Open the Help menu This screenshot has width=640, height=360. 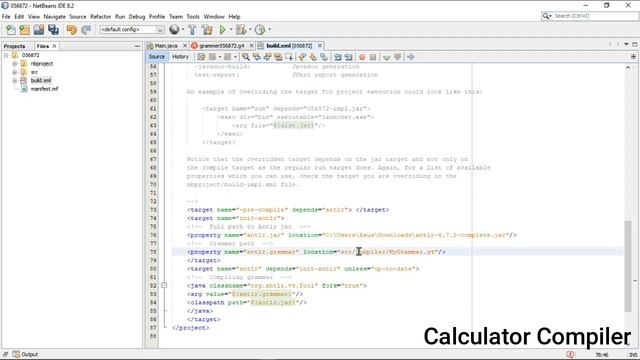tap(234, 17)
